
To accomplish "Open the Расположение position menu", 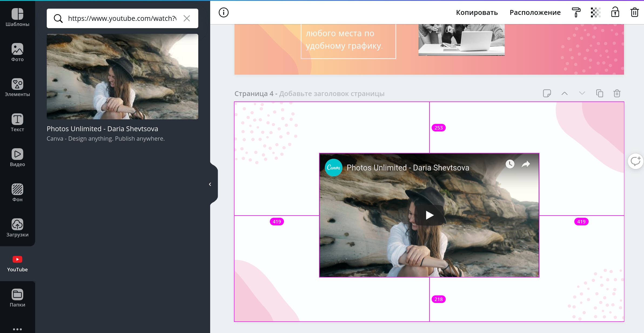I will click(x=535, y=12).
